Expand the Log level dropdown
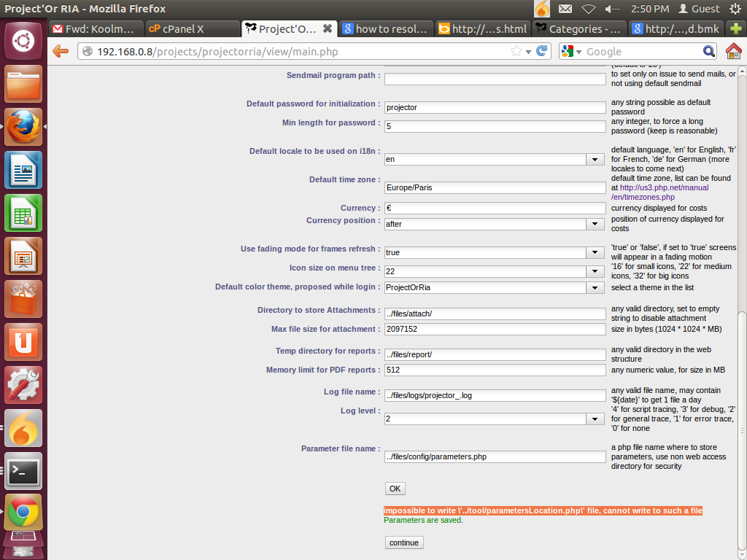Viewport: 747px width, 560px height. tap(593, 419)
